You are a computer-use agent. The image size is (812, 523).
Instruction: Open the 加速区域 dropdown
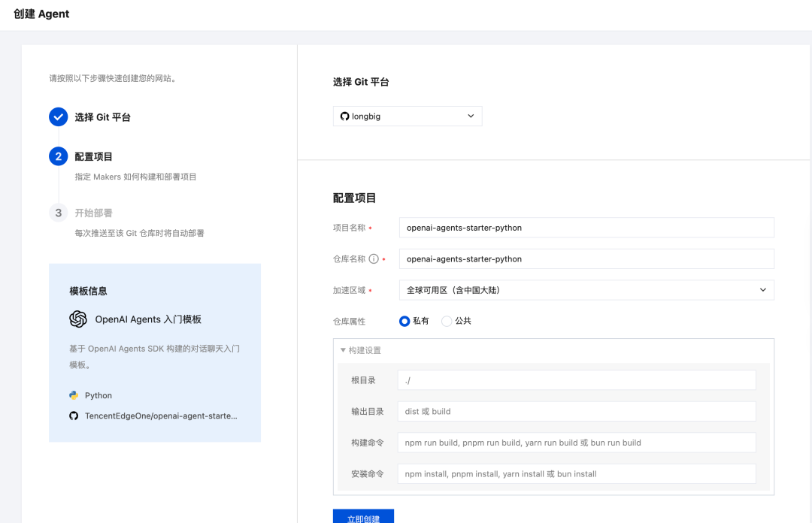[x=586, y=290]
